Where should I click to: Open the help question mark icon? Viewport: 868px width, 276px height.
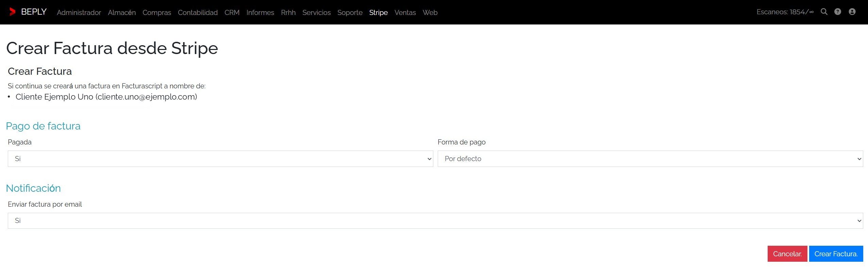(838, 12)
